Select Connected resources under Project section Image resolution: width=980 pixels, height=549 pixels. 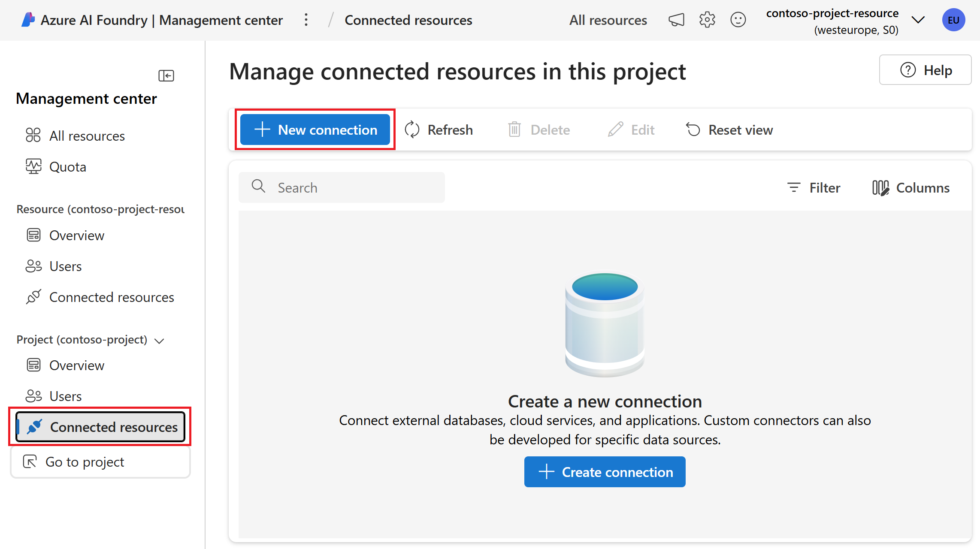100,427
